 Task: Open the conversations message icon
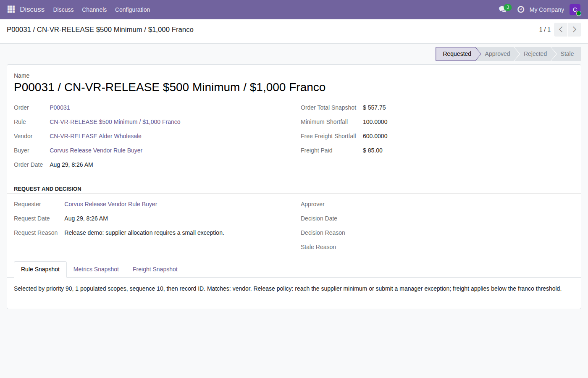pyautogui.click(x=502, y=9)
